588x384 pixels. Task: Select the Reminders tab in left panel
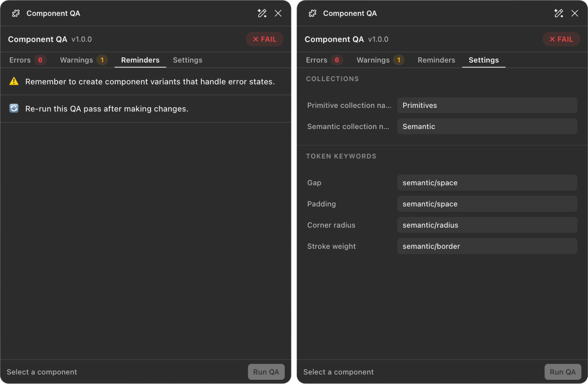coord(140,60)
